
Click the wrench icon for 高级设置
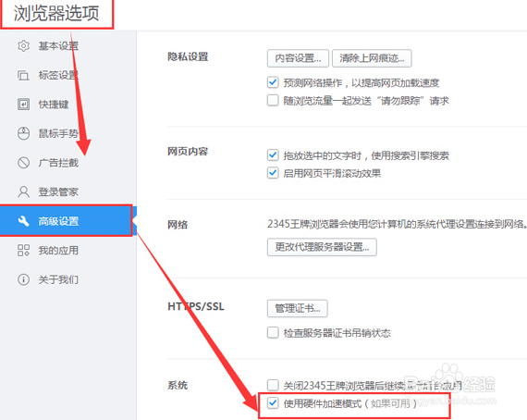click(23, 221)
